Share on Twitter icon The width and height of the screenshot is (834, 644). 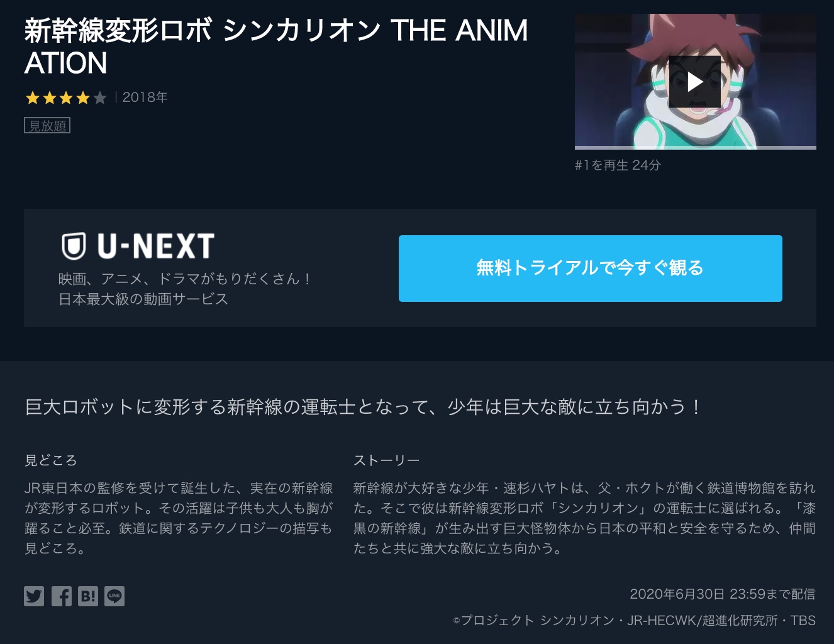tap(34, 596)
